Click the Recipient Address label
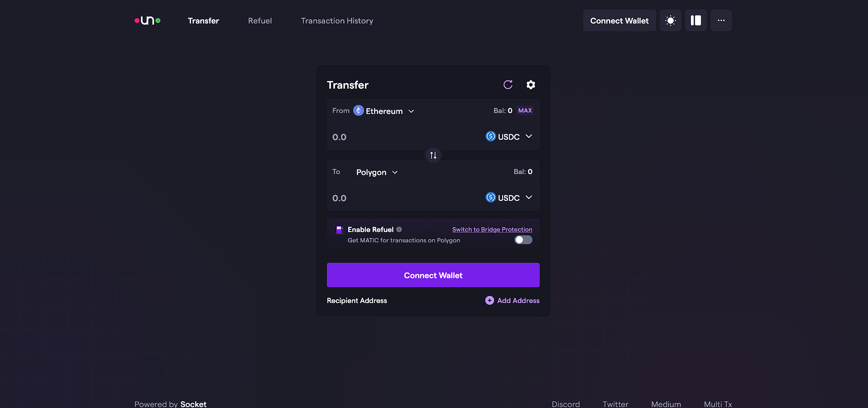Image resolution: width=868 pixels, height=408 pixels. tap(357, 300)
